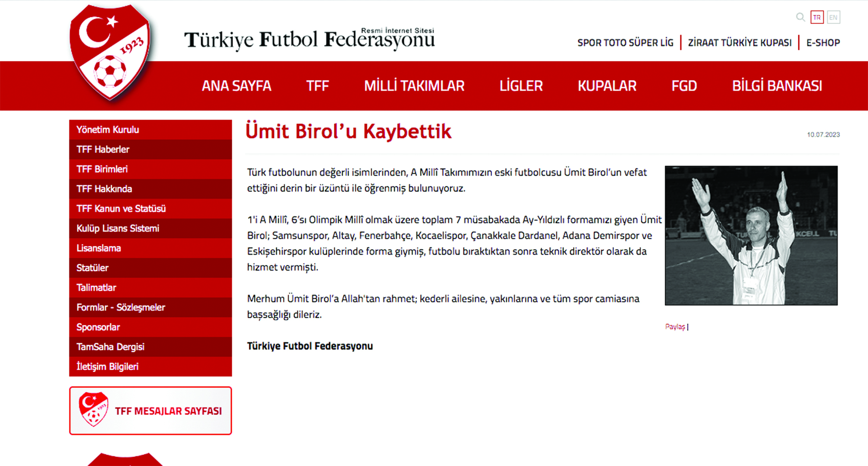Click the article title Ümit Birol'u Kaybettik

pos(348,131)
